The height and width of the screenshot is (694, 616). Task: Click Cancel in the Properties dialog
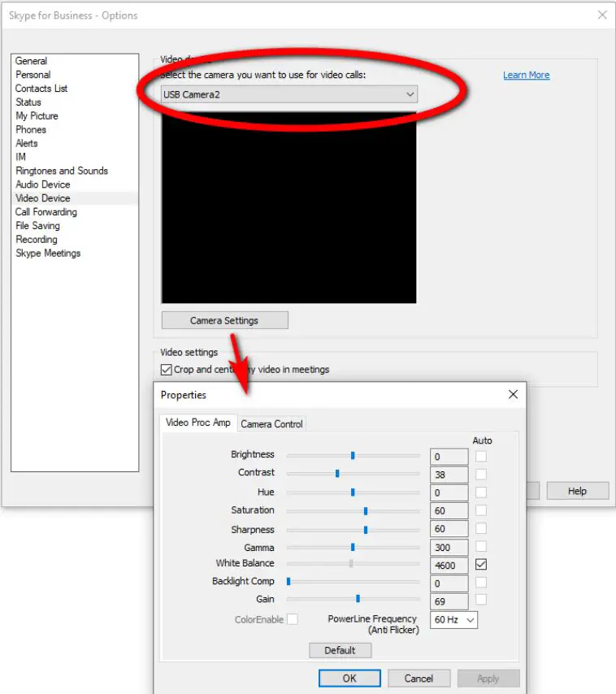(x=419, y=679)
